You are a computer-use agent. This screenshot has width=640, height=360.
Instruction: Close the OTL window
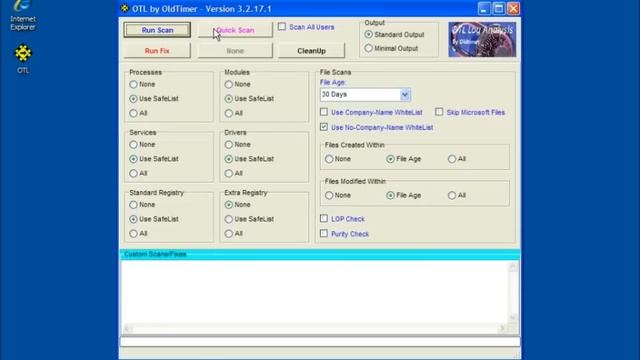[x=513, y=9]
